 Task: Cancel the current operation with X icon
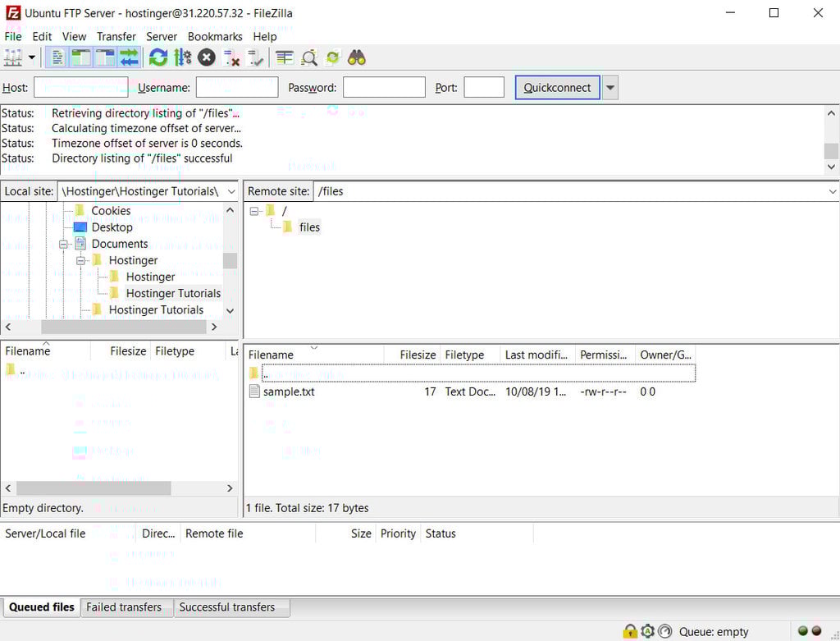tap(207, 57)
